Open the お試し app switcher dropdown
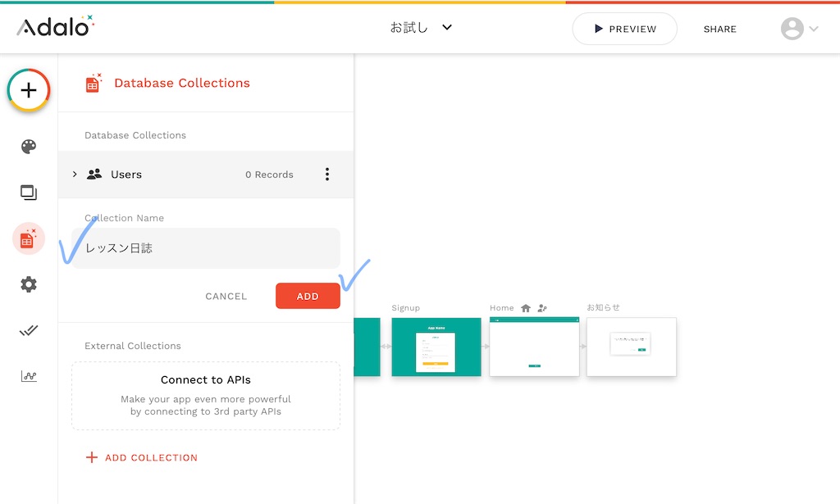The height and width of the screenshot is (504, 840). tap(421, 28)
